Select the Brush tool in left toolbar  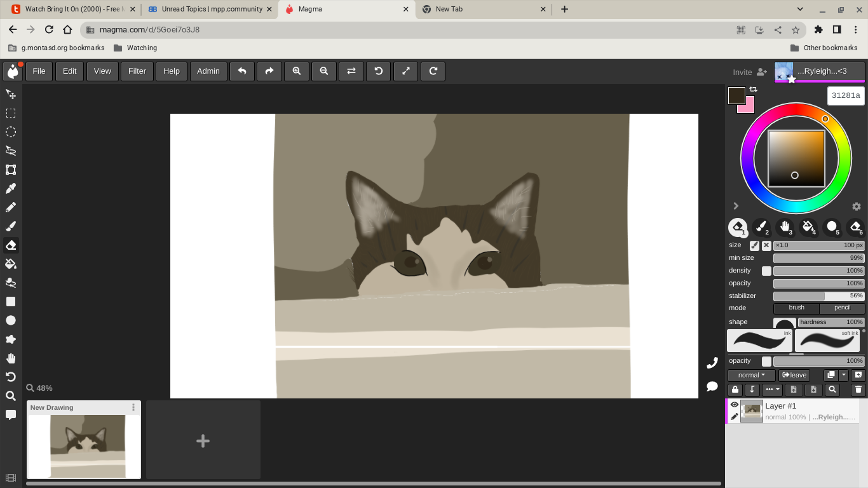click(x=11, y=226)
